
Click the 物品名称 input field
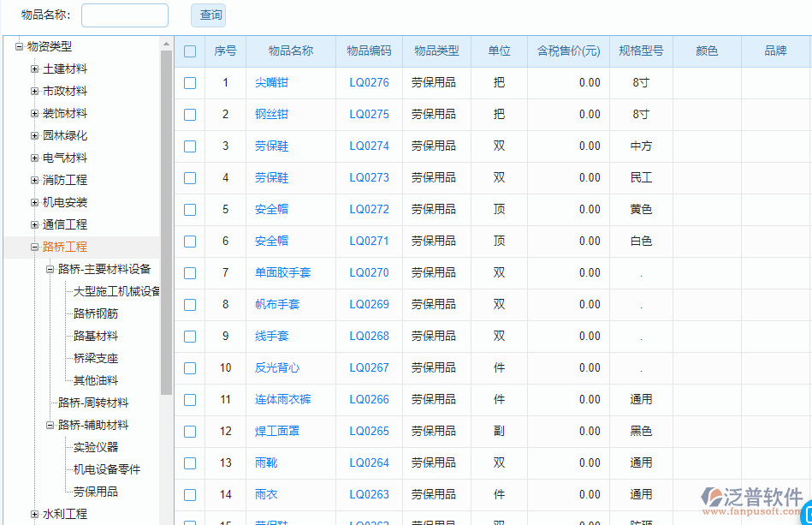(124, 15)
